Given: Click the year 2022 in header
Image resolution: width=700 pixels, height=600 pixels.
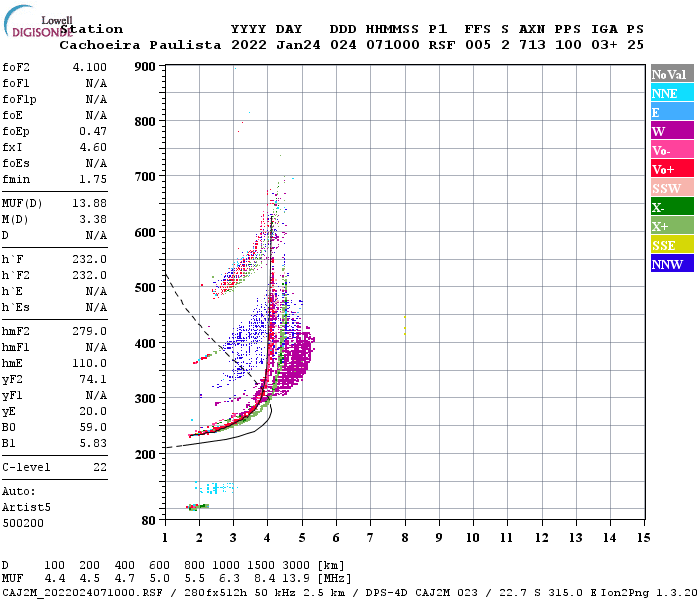Looking at the screenshot, I should [249, 45].
